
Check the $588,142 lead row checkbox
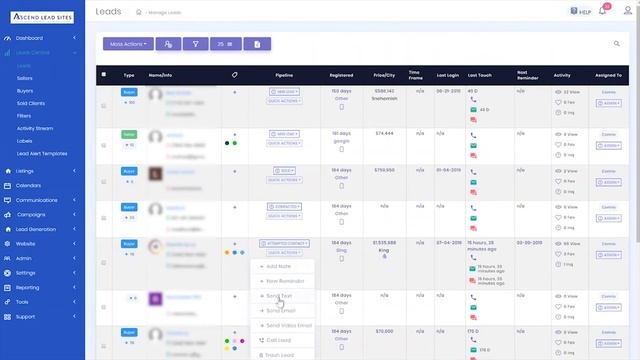[x=104, y=106]
